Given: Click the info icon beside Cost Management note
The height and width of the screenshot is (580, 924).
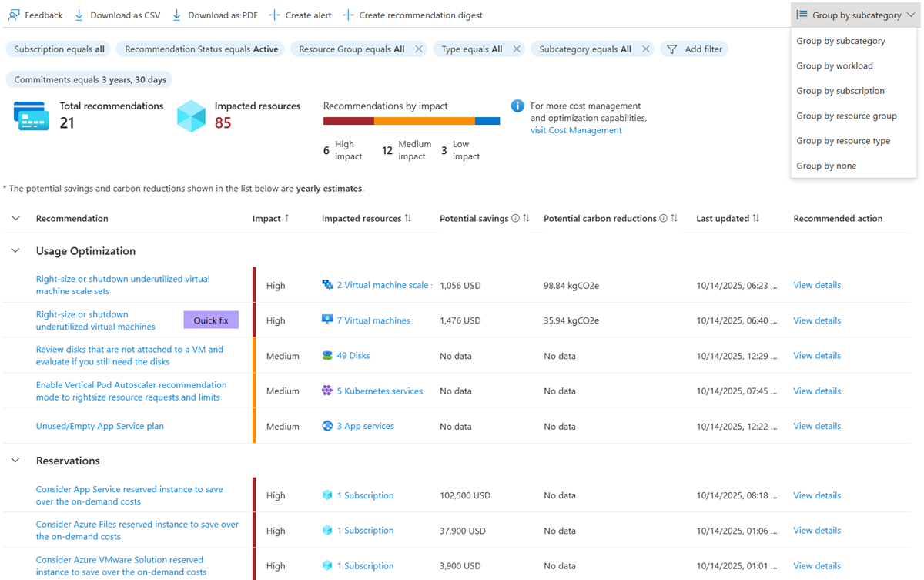Looking at the screenshot, I should (x=516, y=106).
